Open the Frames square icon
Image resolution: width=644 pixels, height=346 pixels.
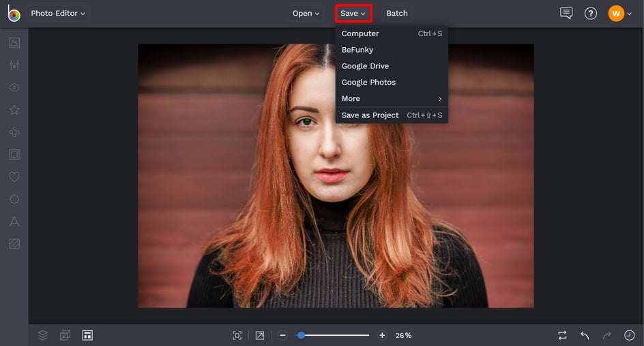pyautogui.click(x=14, y=154)
